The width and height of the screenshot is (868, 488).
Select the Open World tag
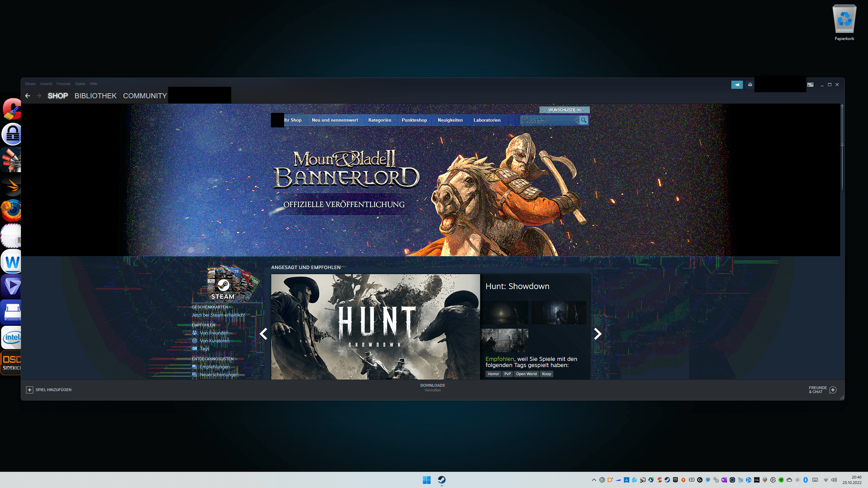point(526,374)
